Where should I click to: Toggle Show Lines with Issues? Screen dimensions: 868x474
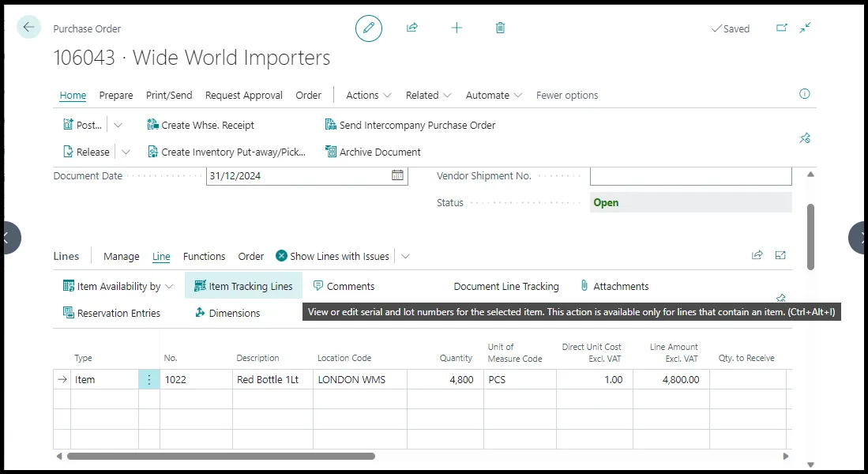[333, 257]
